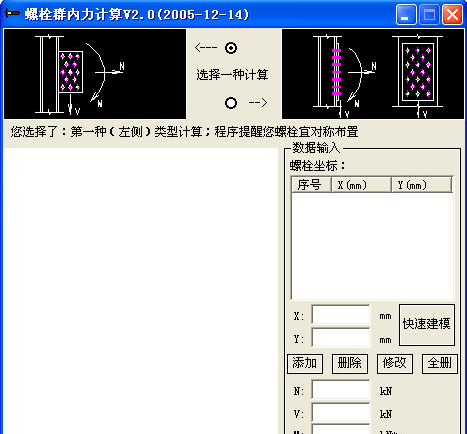Click the 删除 delete button
This screenshot has width=467, height=434.
click(350, 363)
